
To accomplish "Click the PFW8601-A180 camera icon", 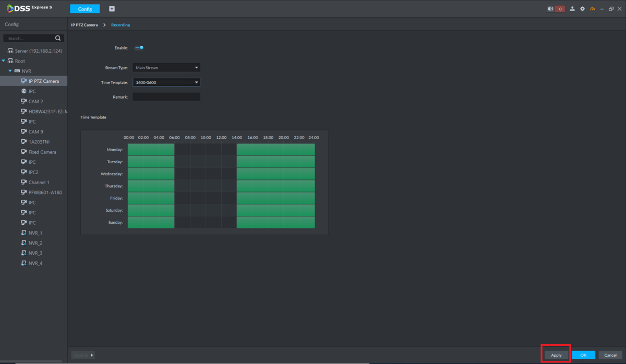I will (24, 192).
